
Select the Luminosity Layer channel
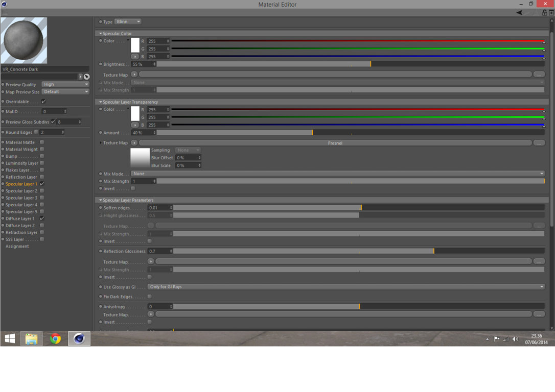tap(21, 163)
